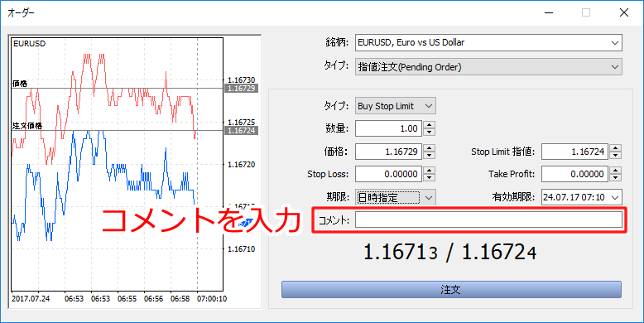The width and height of the screenshot is (644, 323).
Task: Decrease Take Profit with down arrow
Action: (x=615, y=178)
